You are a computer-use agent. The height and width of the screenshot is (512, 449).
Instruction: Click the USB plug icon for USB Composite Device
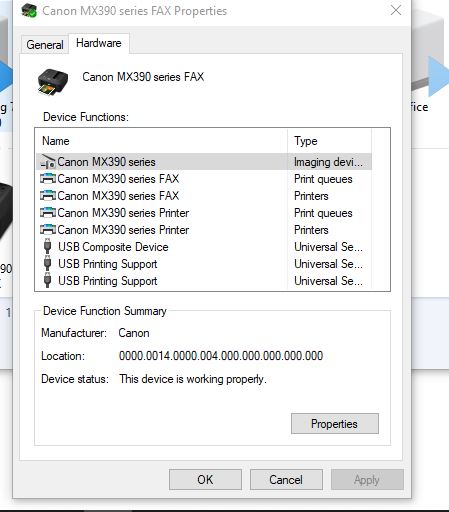(48, 247)
